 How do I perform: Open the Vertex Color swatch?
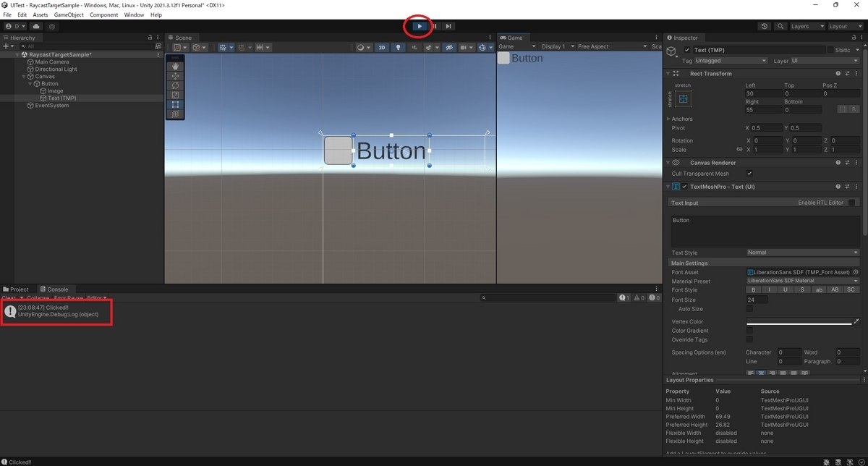[799, 322]
